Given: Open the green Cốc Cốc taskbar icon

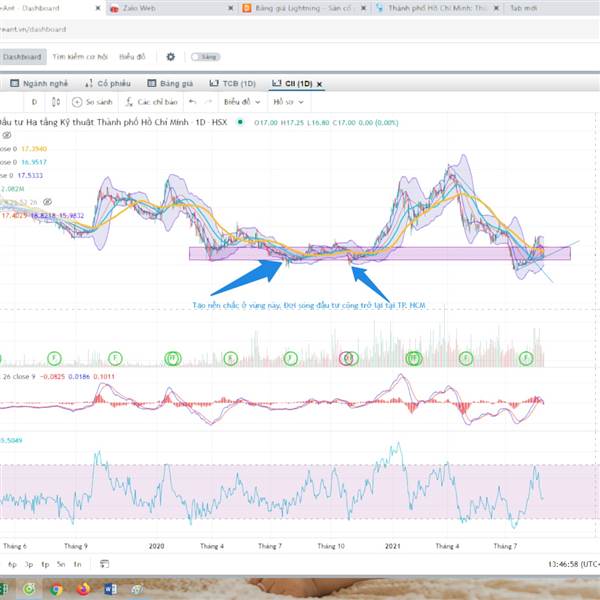Looking at the screenshot, I should coord(29,589).
